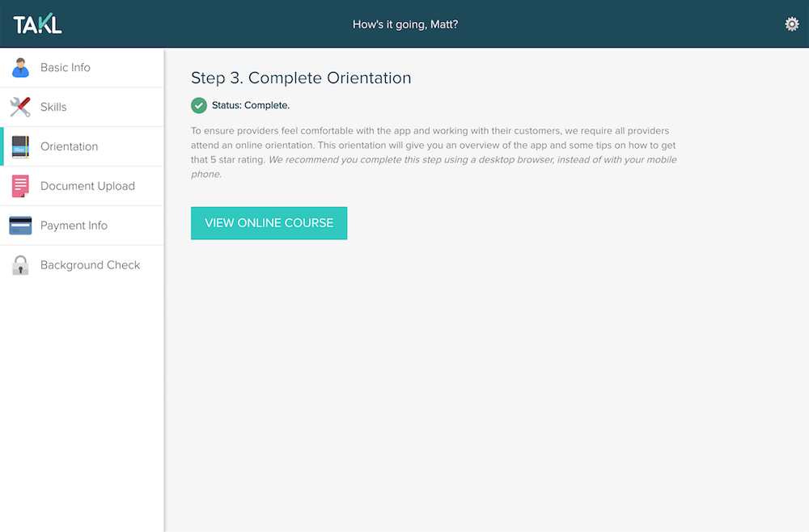Go to the Skills section label
The width and height of the screenshot is (809, 532).
[53, 107]
